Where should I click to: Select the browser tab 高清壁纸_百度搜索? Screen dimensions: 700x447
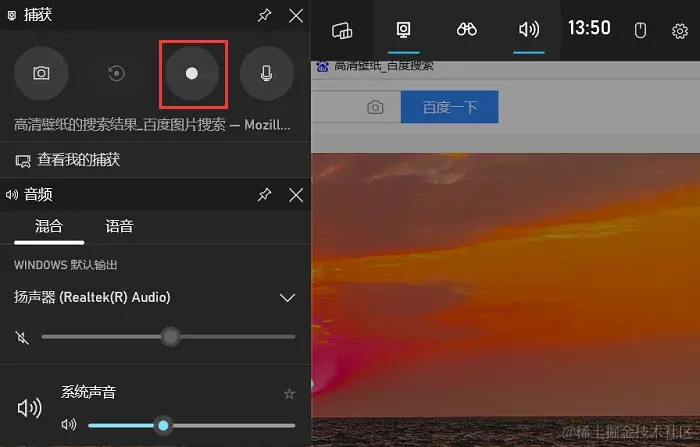[375, 66]
